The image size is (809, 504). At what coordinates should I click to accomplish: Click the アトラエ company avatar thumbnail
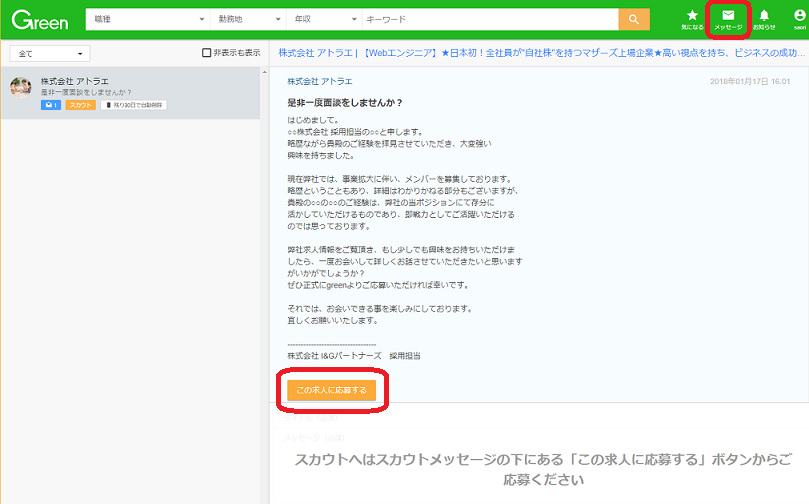tap(21, 88)
